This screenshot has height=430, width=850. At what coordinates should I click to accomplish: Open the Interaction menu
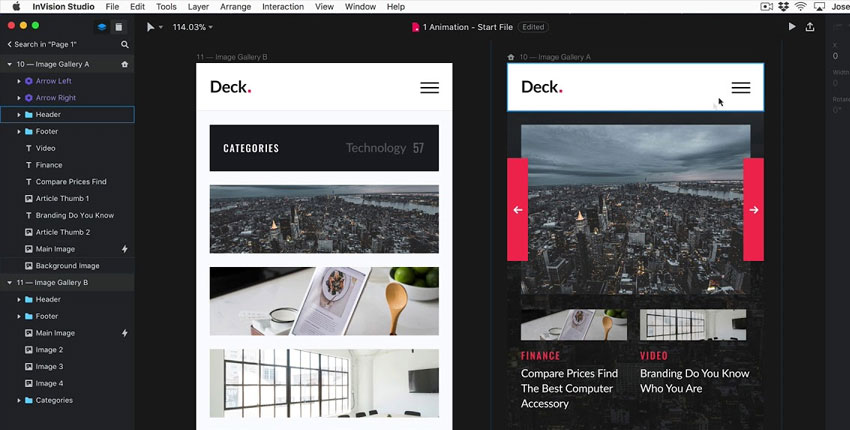pos(282,7)
